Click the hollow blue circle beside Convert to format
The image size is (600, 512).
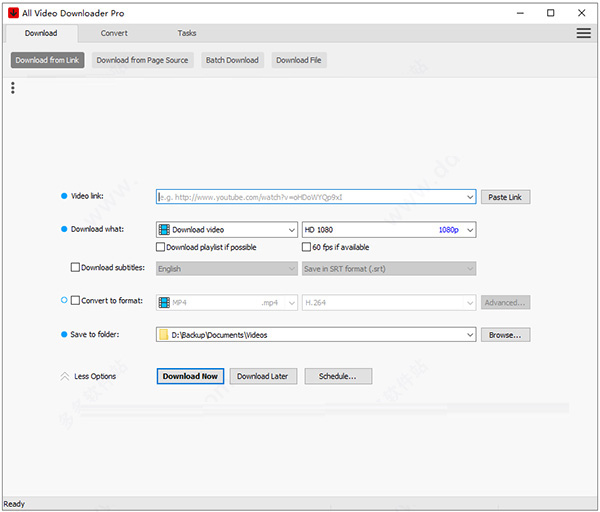click(64, 300)
